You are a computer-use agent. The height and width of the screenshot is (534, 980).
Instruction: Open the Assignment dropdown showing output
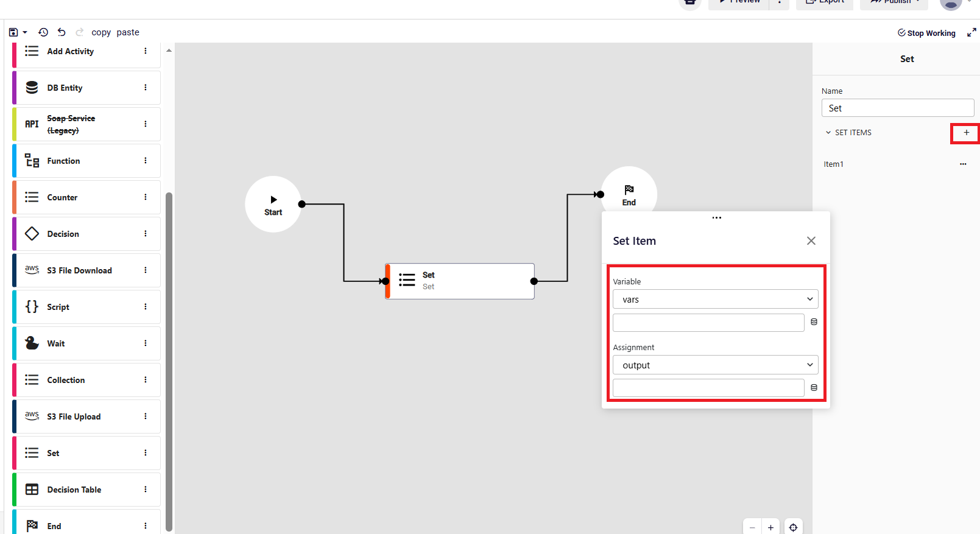tap(715, 365)
